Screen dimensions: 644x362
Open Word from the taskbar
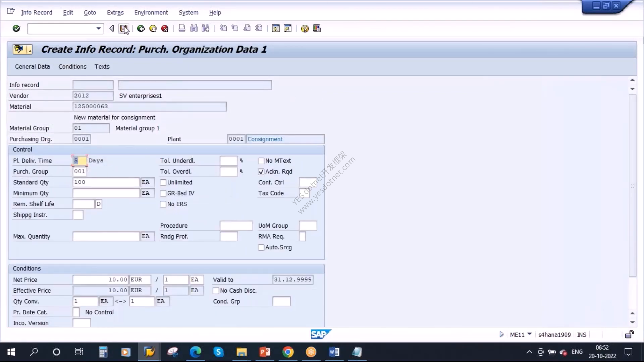pyautogui.click(x=334, y=352)
